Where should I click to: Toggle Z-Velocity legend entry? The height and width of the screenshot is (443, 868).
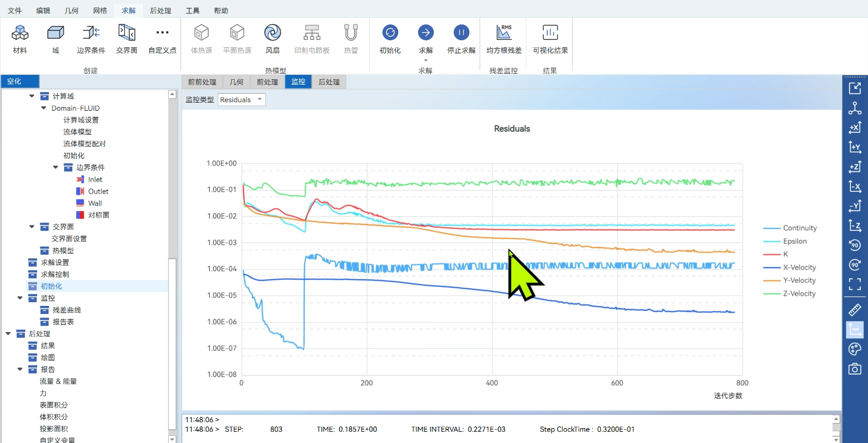coord(789,294)
